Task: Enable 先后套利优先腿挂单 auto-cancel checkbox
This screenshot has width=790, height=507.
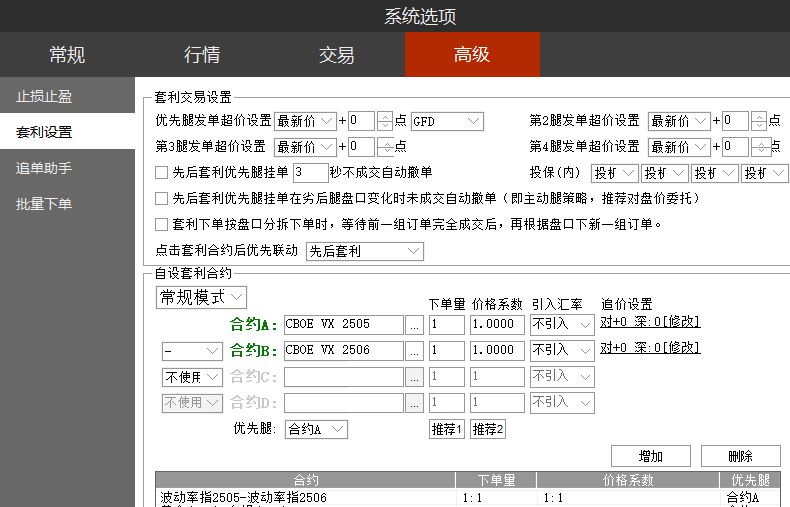Action: 162,173
